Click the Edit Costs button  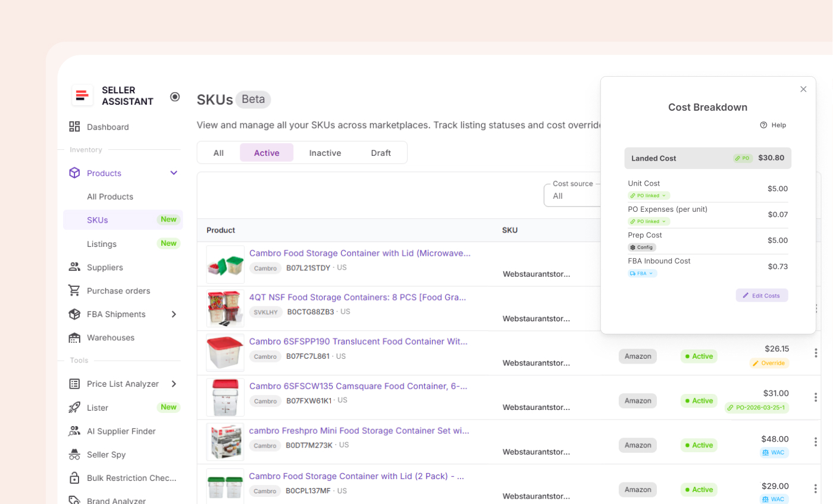point(762,295)
